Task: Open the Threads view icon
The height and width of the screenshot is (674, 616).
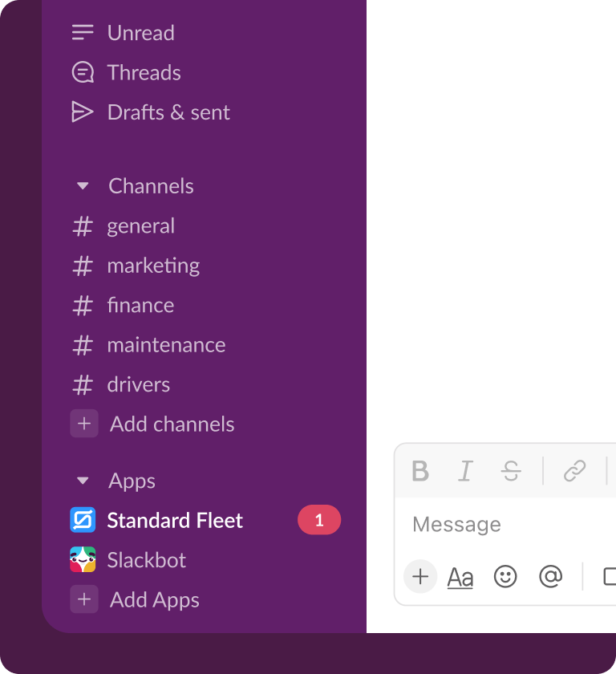Action: tap(83, 71)
